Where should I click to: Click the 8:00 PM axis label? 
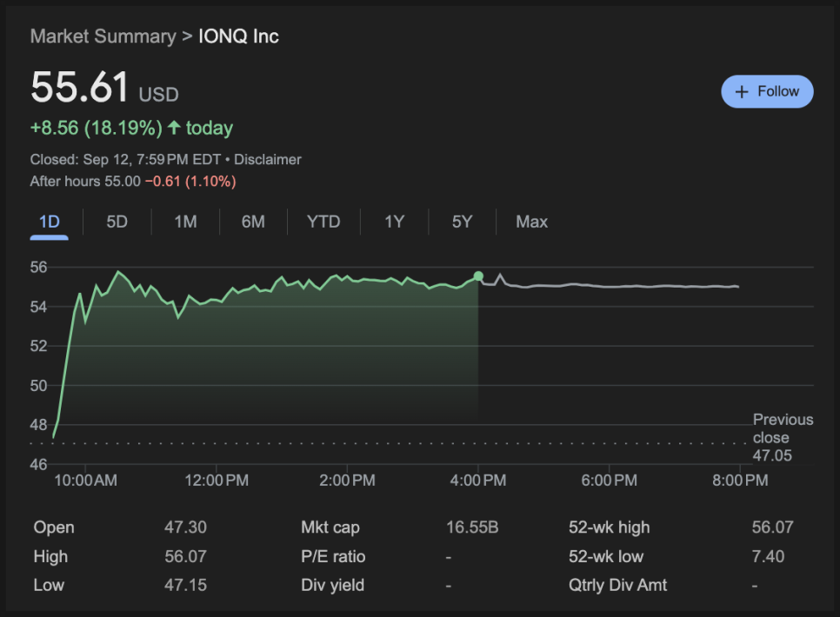point(740,481)
